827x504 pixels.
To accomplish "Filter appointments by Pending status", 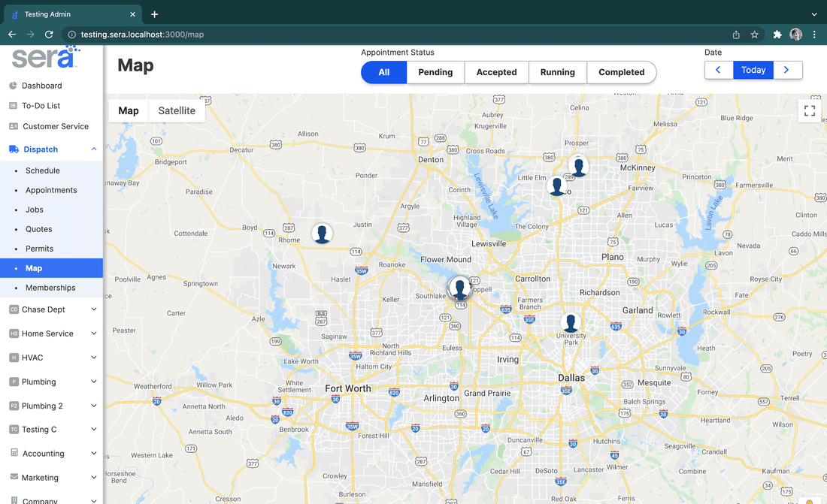I will [x=435, y=72].
